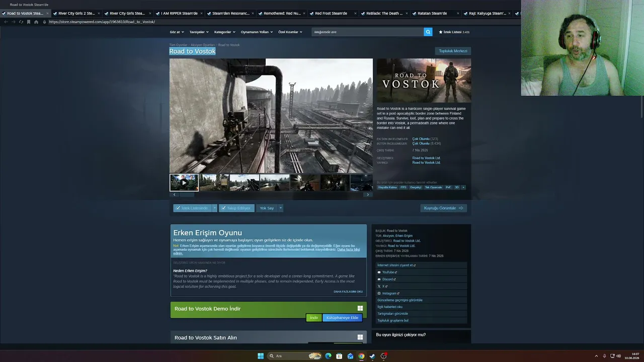Click the browser home icon
644x362 pixels.
(x=36, y=22)
